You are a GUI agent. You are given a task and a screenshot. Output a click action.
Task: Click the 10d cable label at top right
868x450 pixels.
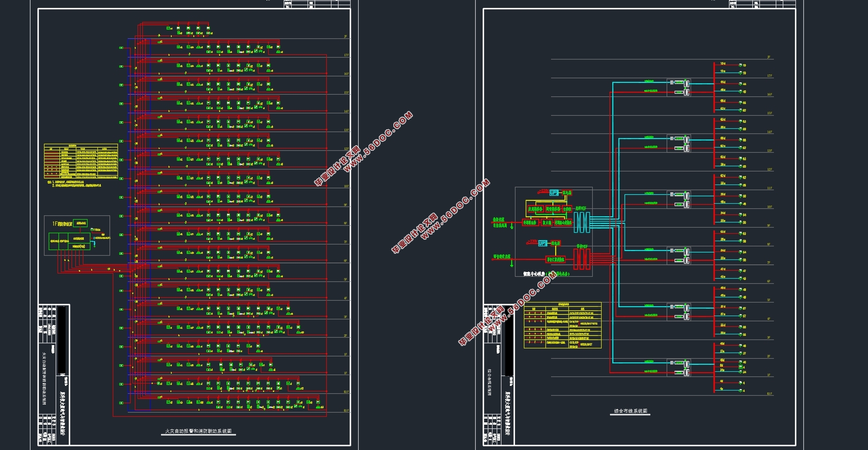pyautogui.click(x=722, y=63)
